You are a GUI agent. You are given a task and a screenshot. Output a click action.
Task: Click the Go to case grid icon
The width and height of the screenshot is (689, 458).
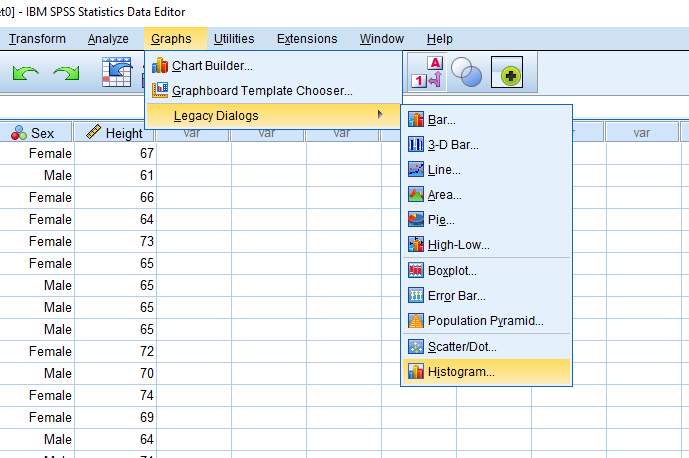click(x=116, y=72)
